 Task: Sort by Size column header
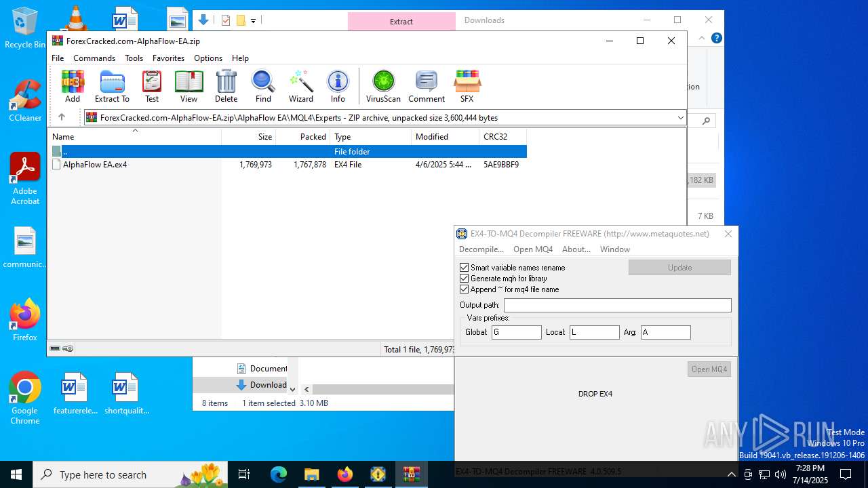point(249,136)
